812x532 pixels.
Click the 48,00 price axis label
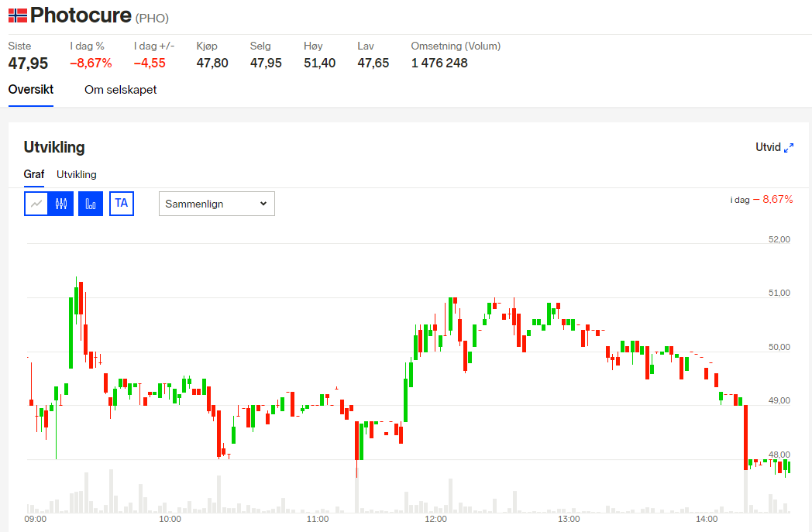[779, 455]
